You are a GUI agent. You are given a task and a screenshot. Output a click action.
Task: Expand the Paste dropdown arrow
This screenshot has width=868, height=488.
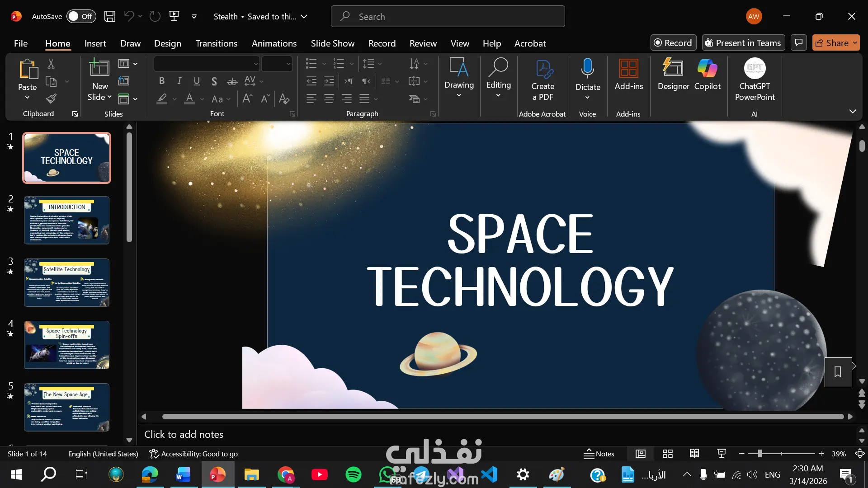pyautogui.click(x=27, y=98)
